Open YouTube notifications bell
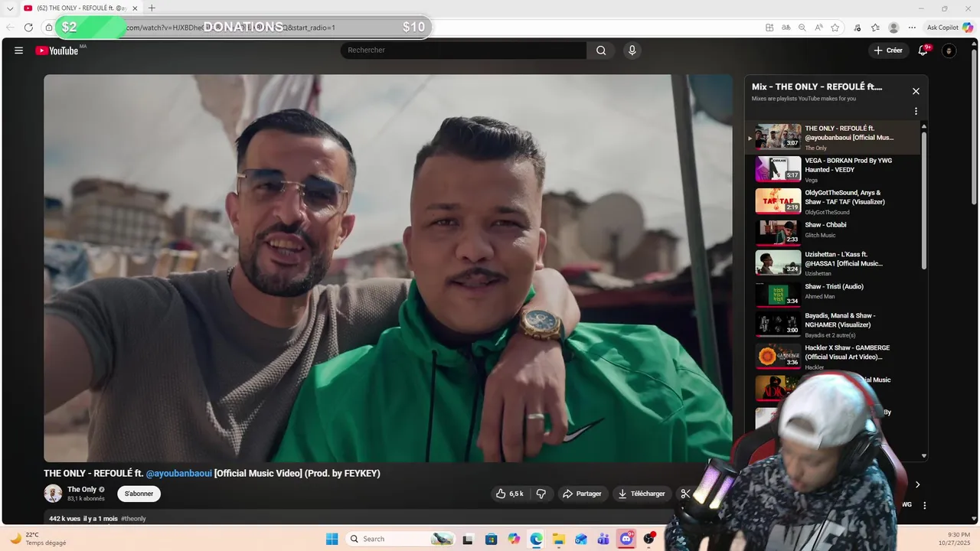This screenshot has height=551, width=980. coord(923,51)
